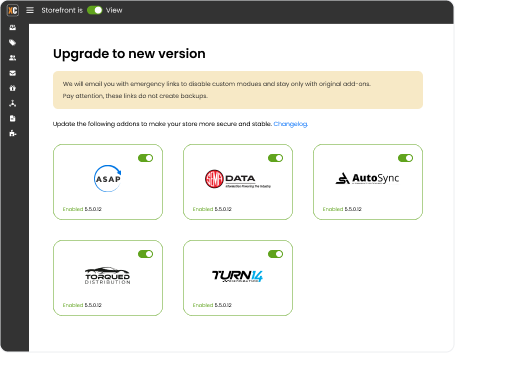Viewport: 520px width, 380px height.
Task: Open the puzzle add-ons sidebar icon
Action: 13,134
